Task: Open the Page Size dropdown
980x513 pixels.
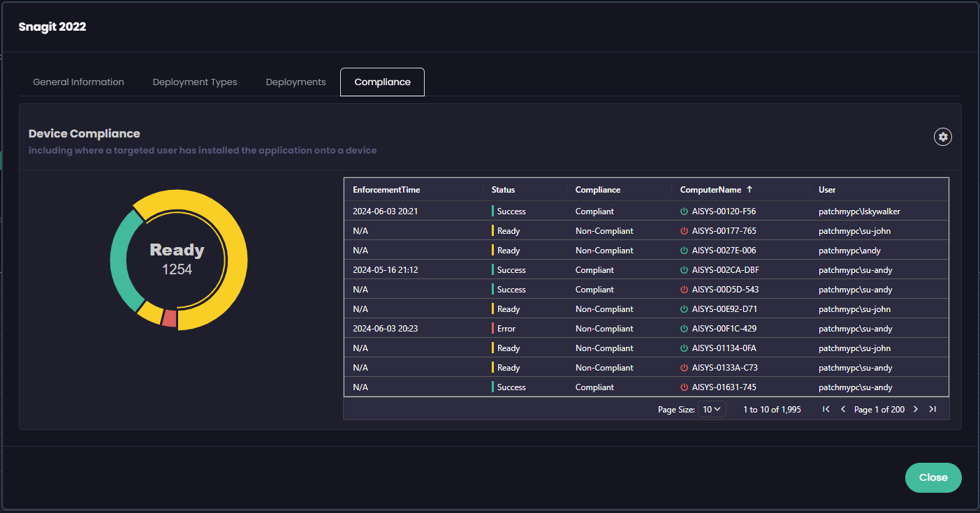Action: (712, 410)
